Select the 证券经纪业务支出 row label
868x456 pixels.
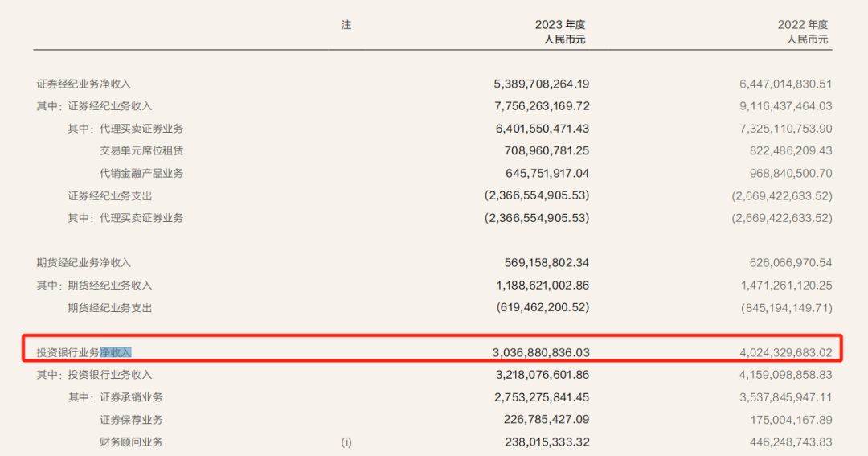[110, 195]
